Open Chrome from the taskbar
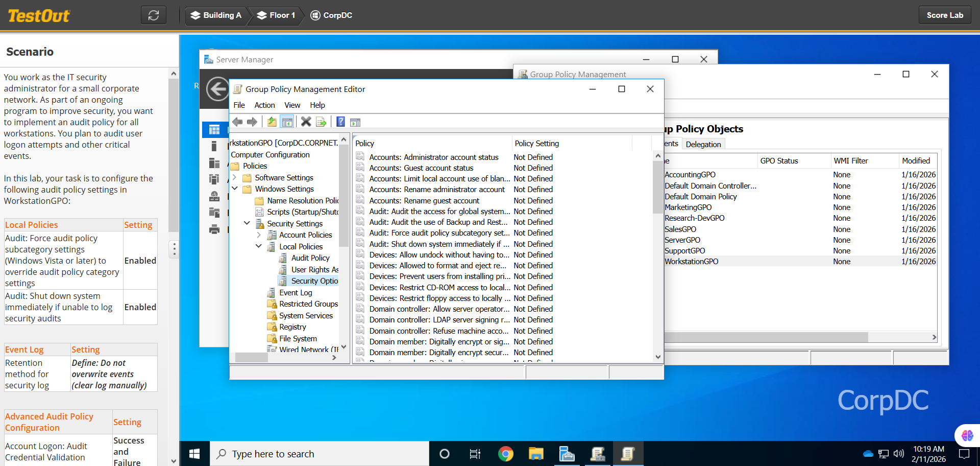The image size is (980, 466). click(x=505, y=454)
